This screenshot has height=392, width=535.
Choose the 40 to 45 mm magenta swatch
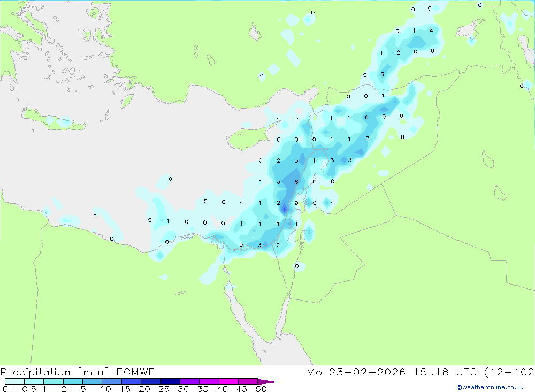pyautogui.click(x=228, y=381)
